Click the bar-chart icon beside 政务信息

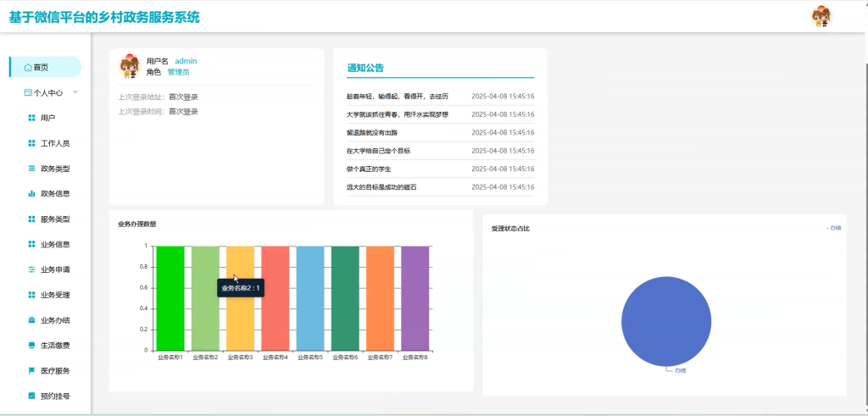pyautogui.click(x=31, y=194)
